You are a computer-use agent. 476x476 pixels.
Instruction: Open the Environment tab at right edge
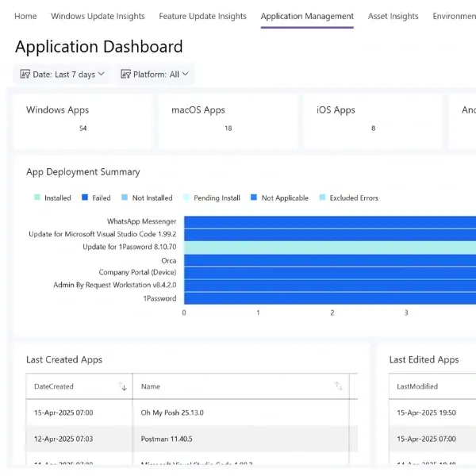[x=454, y=16]
